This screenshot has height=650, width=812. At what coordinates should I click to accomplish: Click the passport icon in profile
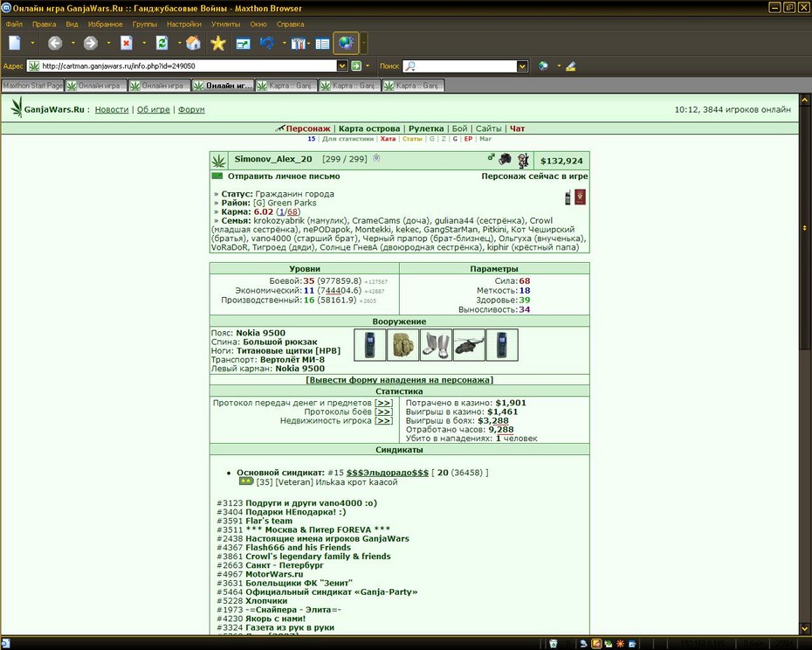pyautogui.click(x=580, y=197)
